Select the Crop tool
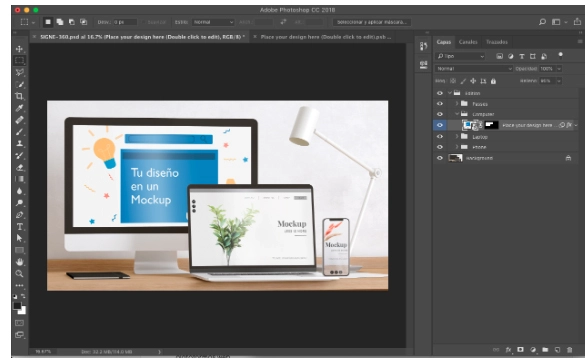 [x=20, y=96]
